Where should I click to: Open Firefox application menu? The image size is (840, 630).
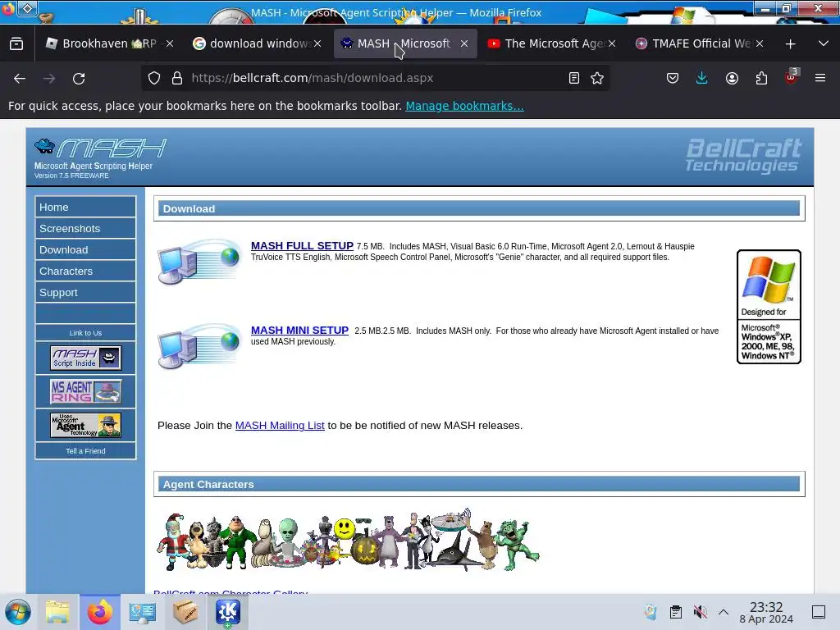(x=820, y=78)
